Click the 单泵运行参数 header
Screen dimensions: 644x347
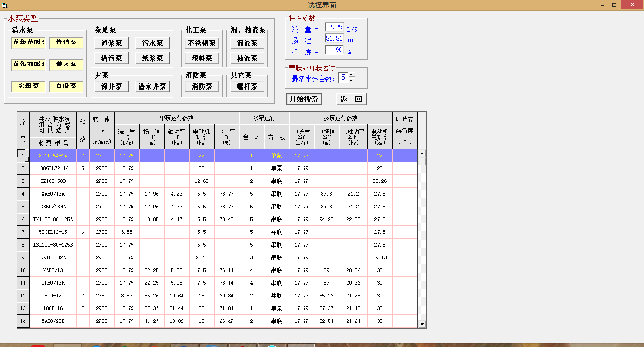pos(177,118)
